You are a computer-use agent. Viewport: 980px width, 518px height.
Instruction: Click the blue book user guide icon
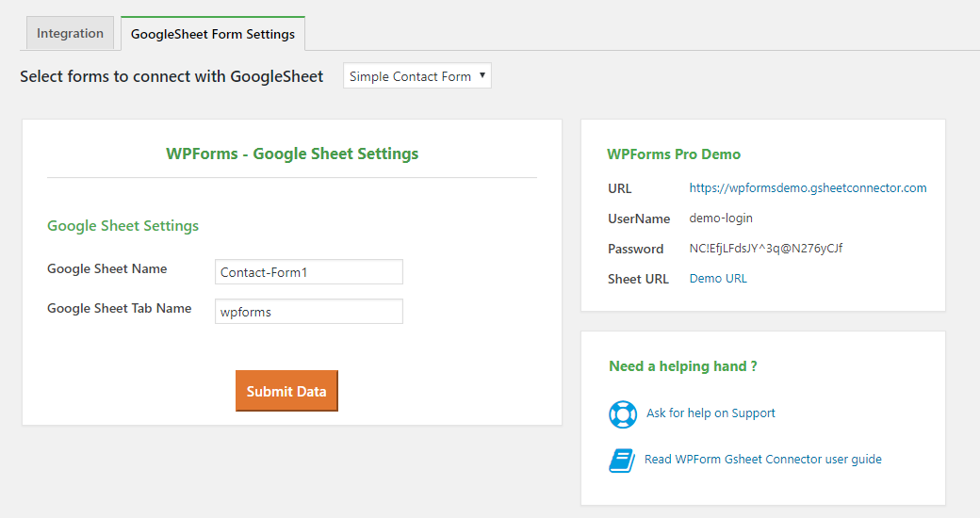(622, 460)
